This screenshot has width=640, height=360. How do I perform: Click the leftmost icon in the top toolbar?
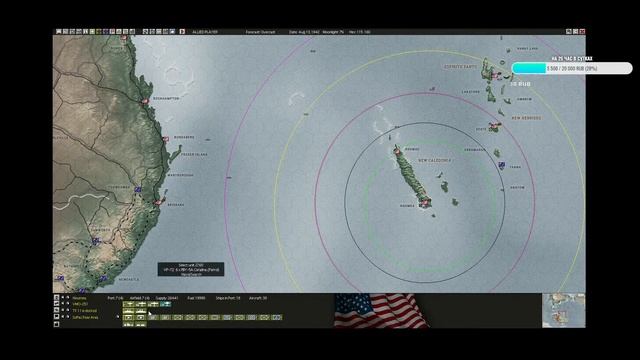click(58, 31)
